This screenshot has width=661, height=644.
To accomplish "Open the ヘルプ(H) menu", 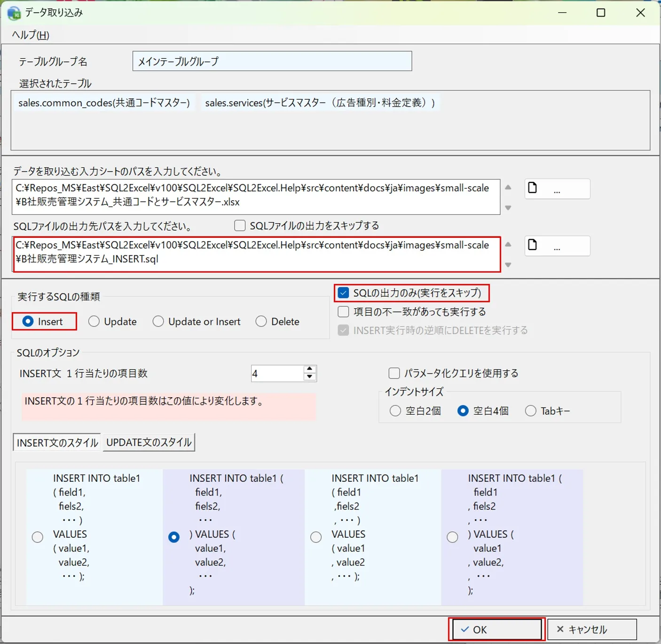I will (31, 35).
